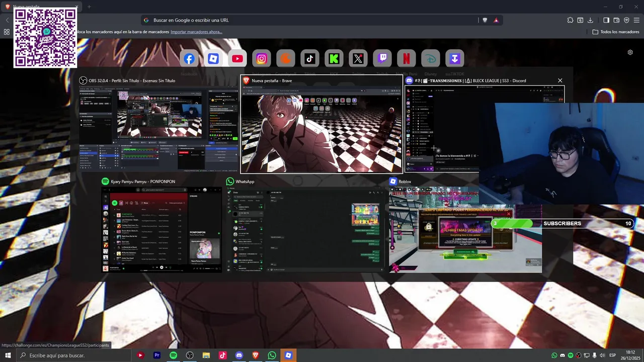This screenshot has height=362, width=644.
Task: Open the Disney+ shortcut tile
Action: coord(431,59)
